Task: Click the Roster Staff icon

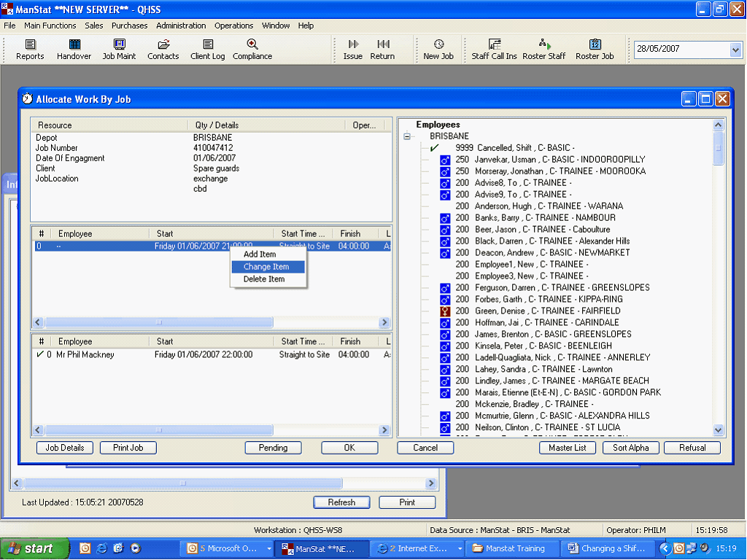Action: click(544, 44)
